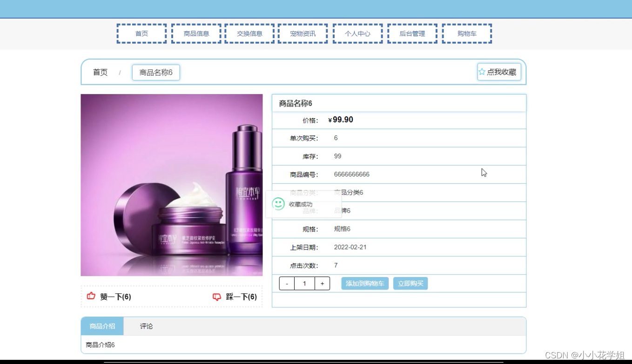This screenshot has height=364, width=632.
Task: Open the 个人中心 navigation item
Action: click(357, 33)
